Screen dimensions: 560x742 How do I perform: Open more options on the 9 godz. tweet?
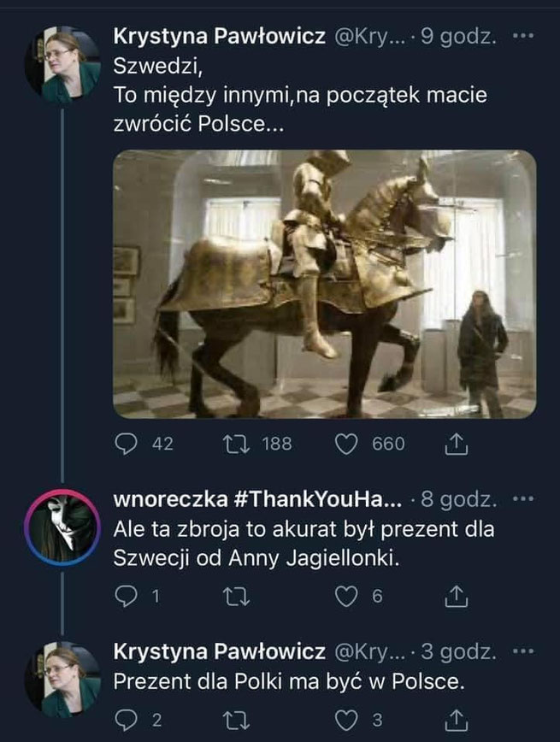522,38
